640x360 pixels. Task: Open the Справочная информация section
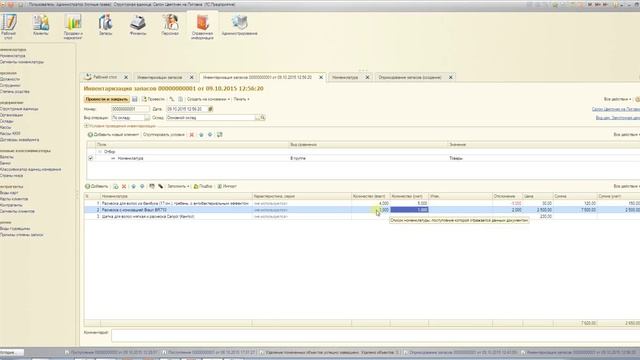point(202,26)
